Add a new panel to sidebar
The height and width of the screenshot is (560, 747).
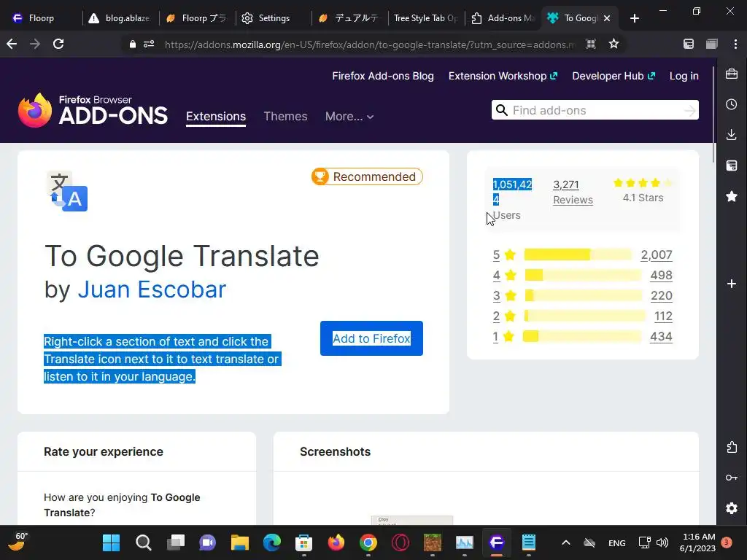tap(732, 284)
